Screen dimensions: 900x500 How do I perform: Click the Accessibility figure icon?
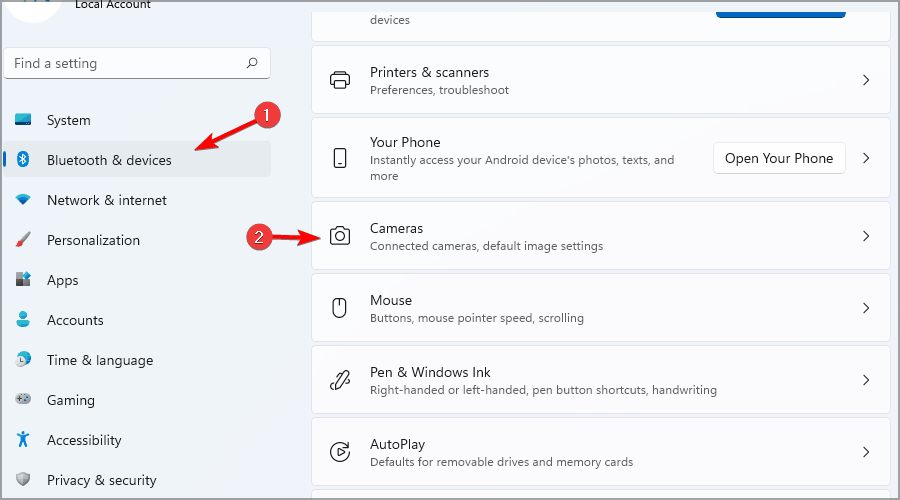click(23, 439)
